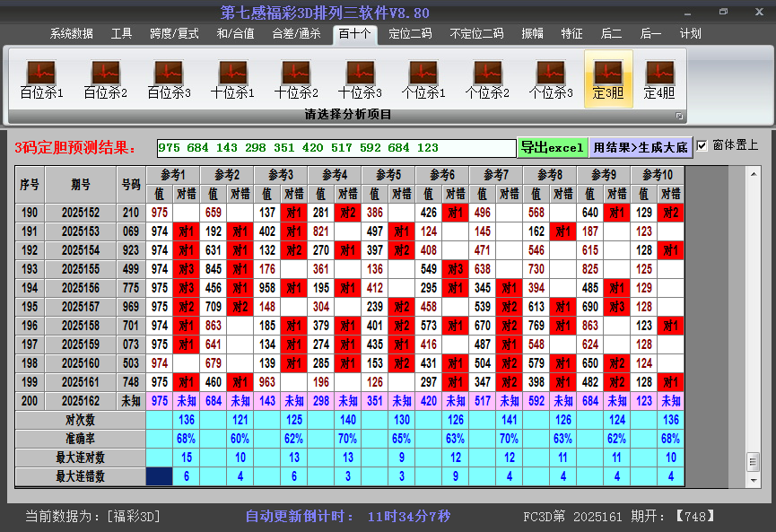Click the 参考8 predicted value 592
The height and width of the screenshot is (532, 776).
tap(536, 401)
